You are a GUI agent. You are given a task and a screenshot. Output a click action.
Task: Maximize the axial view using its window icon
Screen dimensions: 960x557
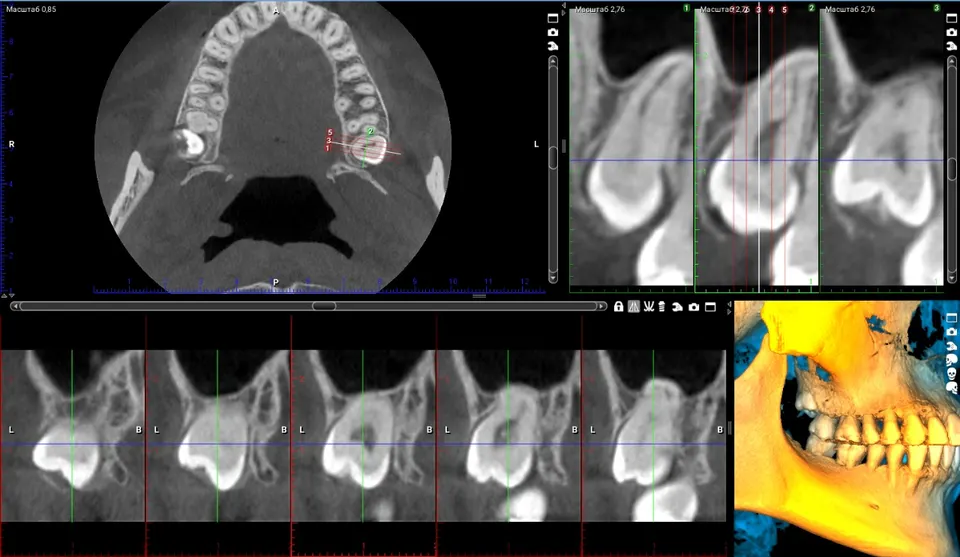553,18
